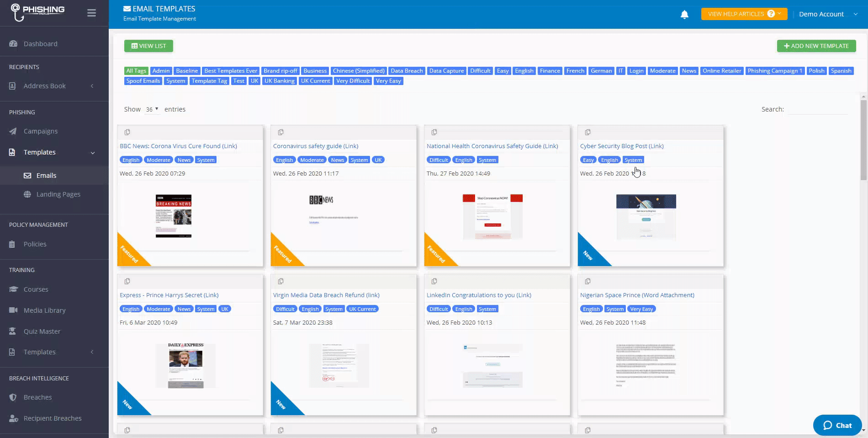Copy the Nigerian Space Prince template icon

tap(588, 281)
